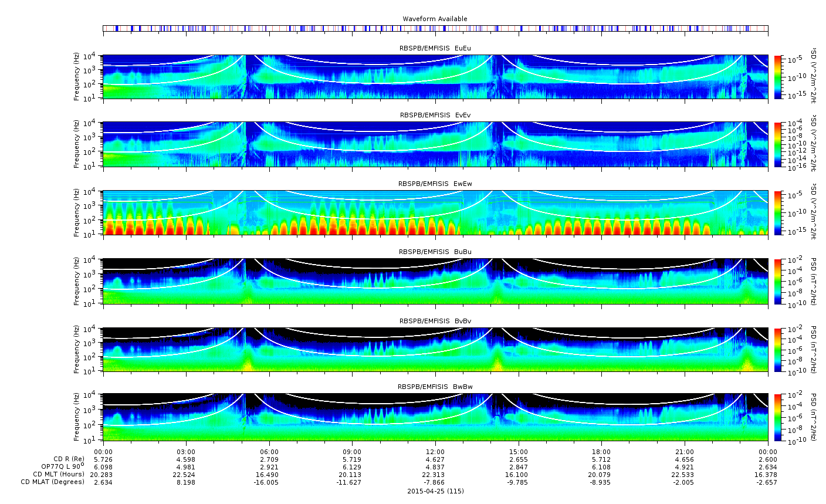Click the BwBw panel PSD color bar
Viewport: 826px width, 504px height.
click(x=778, y=417)
